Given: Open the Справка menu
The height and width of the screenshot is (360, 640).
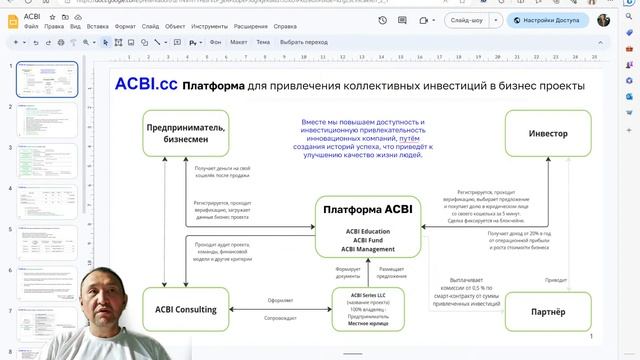Looking at the screenshot, I should pos(285,27).
